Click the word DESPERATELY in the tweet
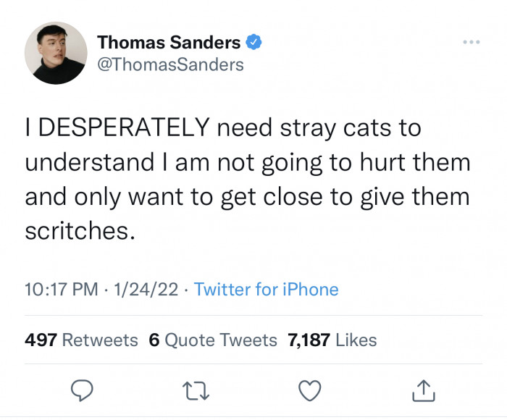Viewport: 507px width, 420px height. [x=122, y=129]
